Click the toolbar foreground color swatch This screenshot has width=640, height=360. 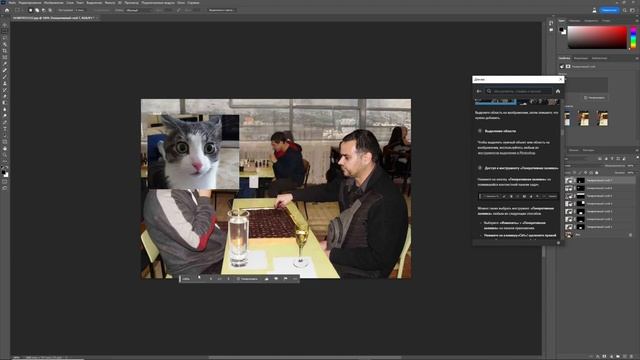(x=4, y=171)
